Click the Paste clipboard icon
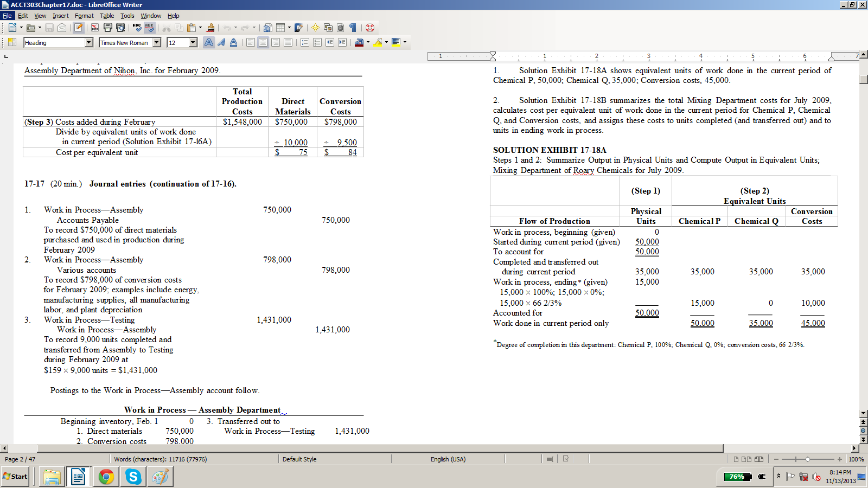 pos(192,28)
